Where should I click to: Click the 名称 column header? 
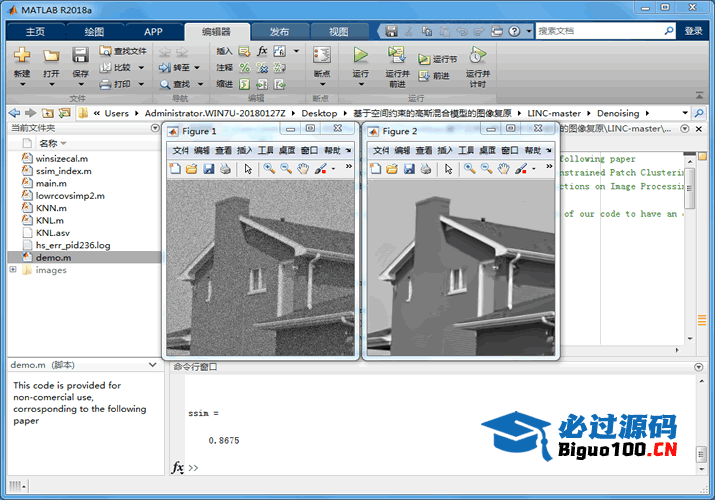point(48,144)
